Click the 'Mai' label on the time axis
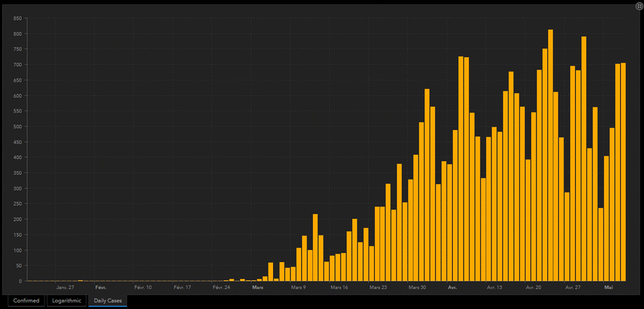The height and width of the screenshot is (309, 644). tap(608, 288)
